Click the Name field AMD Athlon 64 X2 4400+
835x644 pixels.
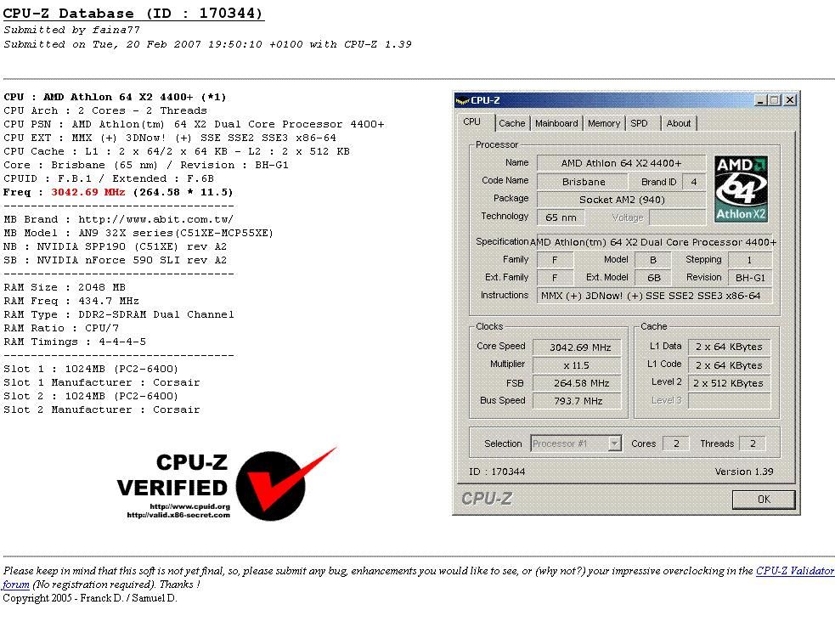click(x=621, y=163)
